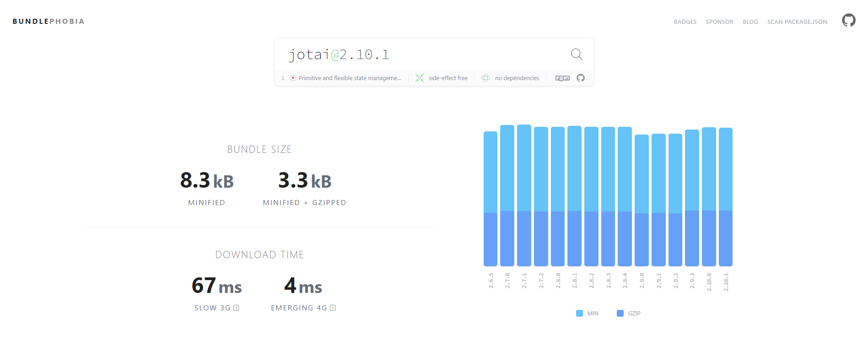Select the 2.8.2 version bar

click(591, 196)
